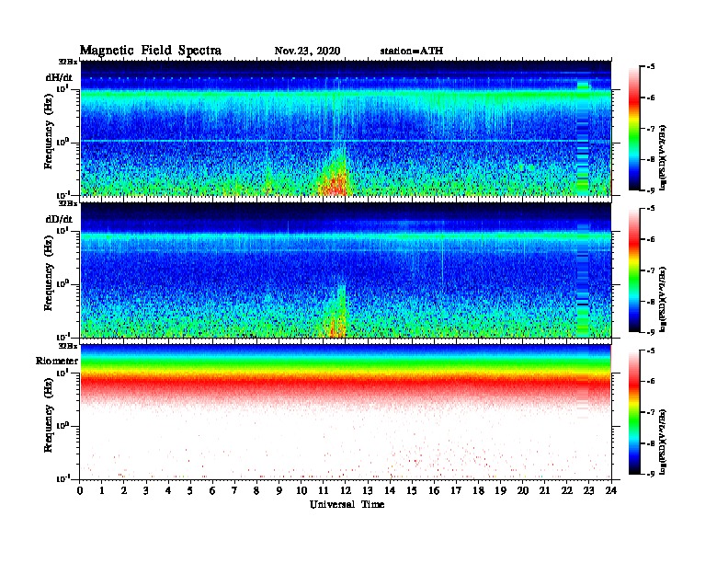Image resolution: width=728 pixels, height=563 pixels.
Task: Click hour "17" on the time axis
Action: pos(456,491)
